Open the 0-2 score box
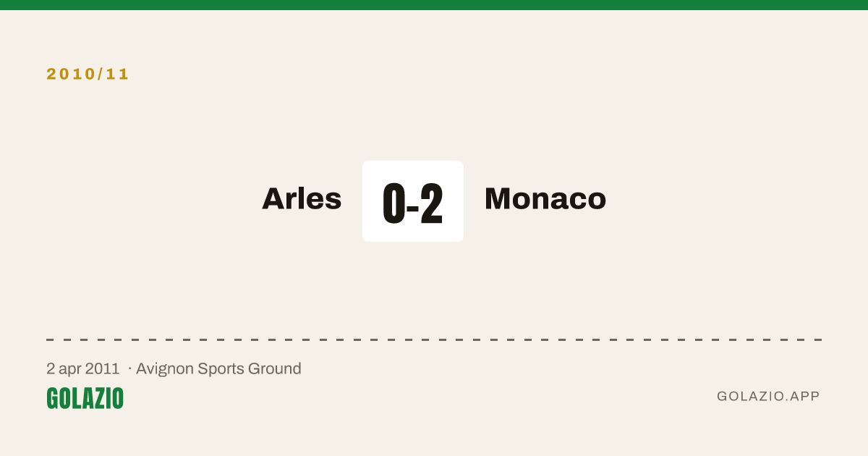Image resolution: width=868 pixels, height=456 pixels. [413, 201]
